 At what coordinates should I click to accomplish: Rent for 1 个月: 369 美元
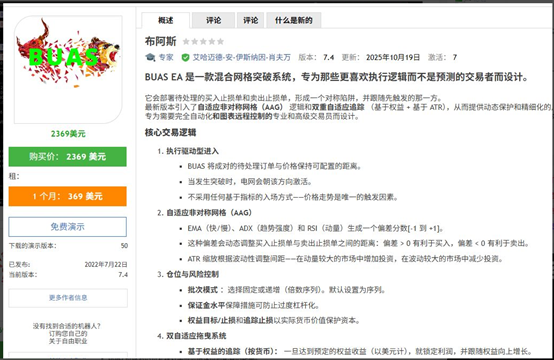pyautogui.click(x=67, y=196)
